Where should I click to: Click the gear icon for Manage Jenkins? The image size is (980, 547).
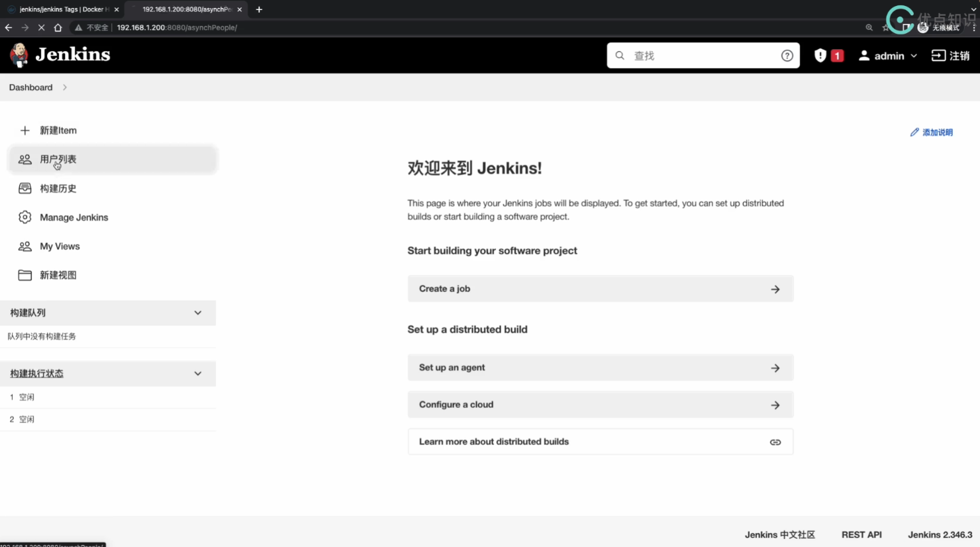(x=25, y=217)
